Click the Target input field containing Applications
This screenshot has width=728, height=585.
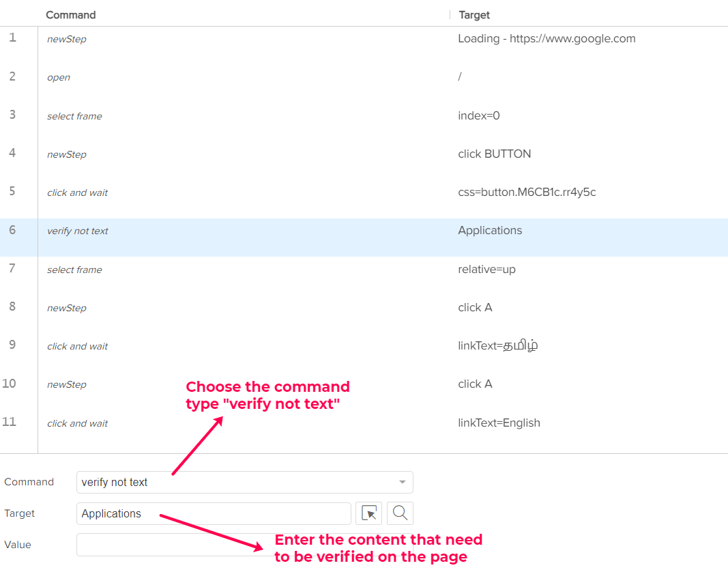pos(214,513)
